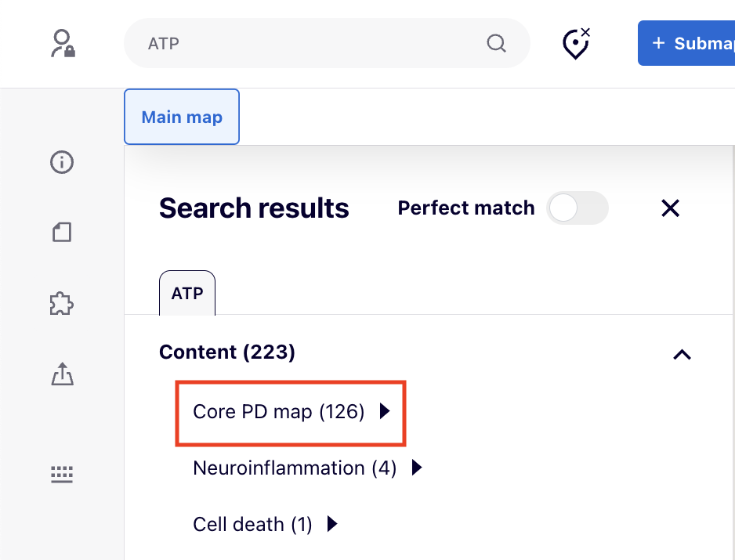Screen dimensions: 735x560
Task: Enable the Perfect match toggle
Action: pyautogui.click(x=577, y=208)
